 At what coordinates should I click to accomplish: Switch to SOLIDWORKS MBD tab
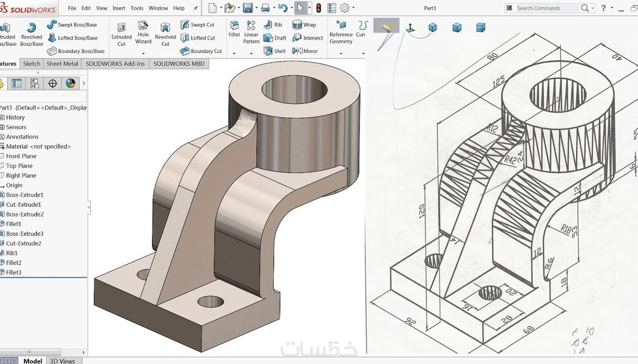[179, 64]
